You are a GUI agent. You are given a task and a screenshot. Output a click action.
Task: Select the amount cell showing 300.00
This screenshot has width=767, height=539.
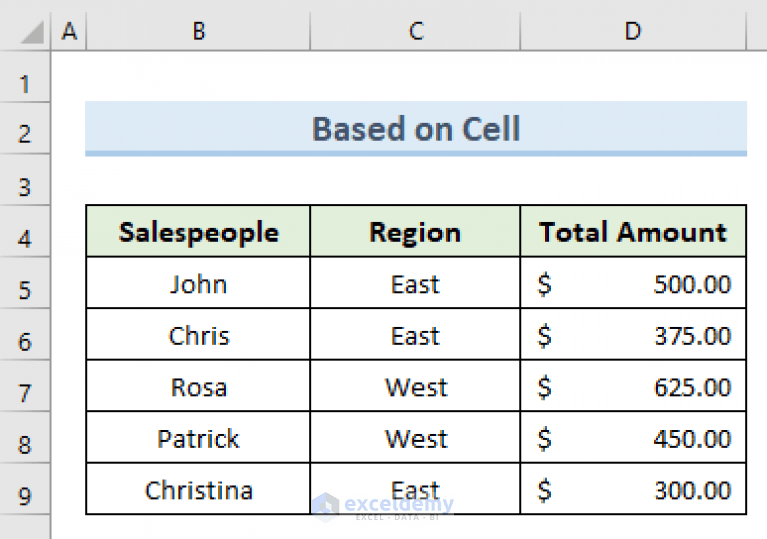(633, 489)
